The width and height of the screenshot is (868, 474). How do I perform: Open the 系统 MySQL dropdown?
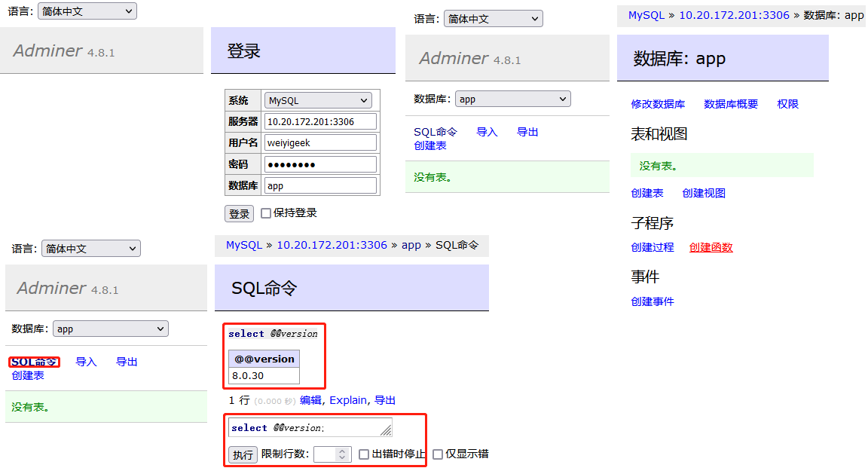coord(318,100)
